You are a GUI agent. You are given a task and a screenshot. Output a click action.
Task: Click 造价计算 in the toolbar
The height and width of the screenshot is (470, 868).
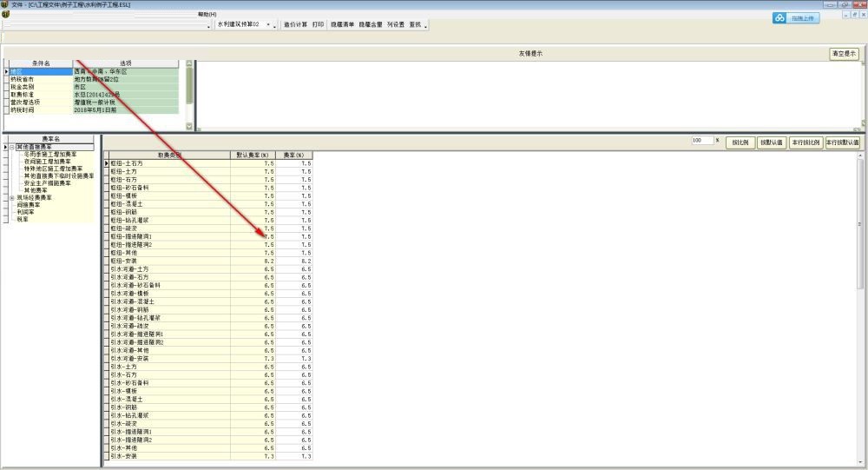(295, 24)
